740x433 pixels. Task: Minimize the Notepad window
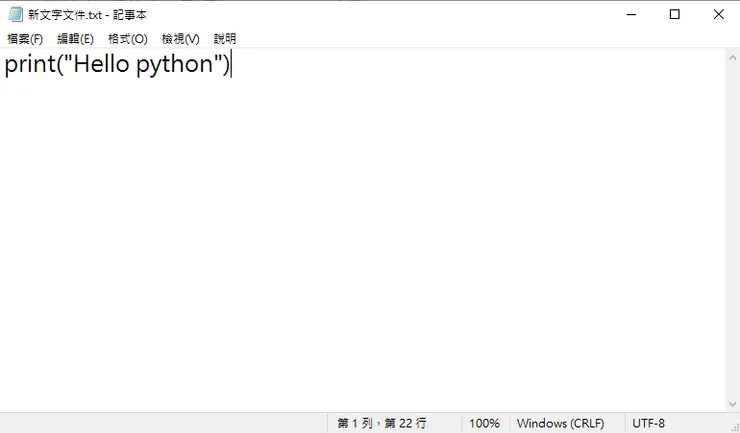631,15
